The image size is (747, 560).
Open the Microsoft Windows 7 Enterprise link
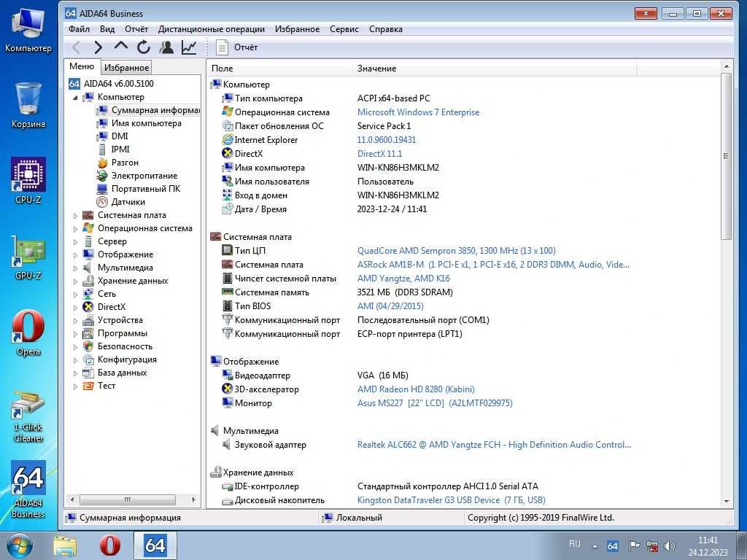(x=418, y=112)
